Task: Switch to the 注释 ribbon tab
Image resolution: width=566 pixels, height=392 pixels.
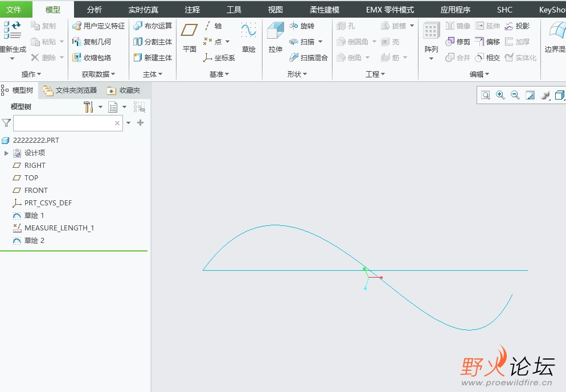Action: click(x=192, y=10)
